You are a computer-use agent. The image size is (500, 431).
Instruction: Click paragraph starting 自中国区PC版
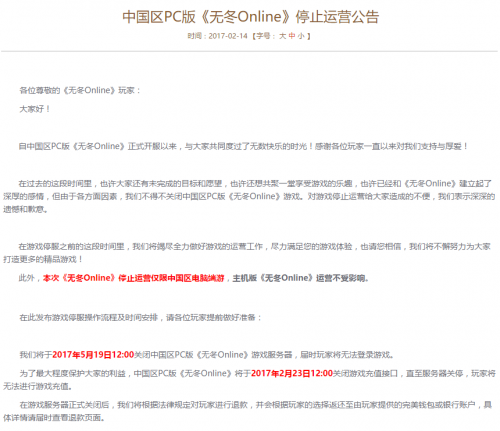tap(243, 146)
